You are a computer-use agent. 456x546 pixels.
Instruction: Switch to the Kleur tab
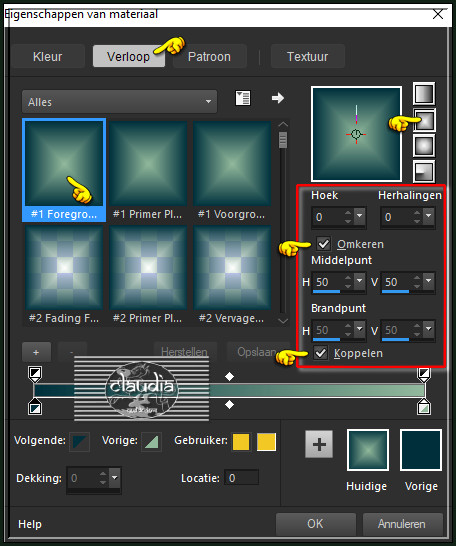point(48,56)
